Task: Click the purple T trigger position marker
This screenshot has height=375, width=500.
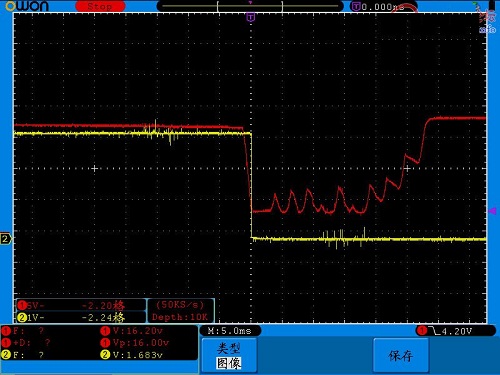Action: [x=251, y=17]
